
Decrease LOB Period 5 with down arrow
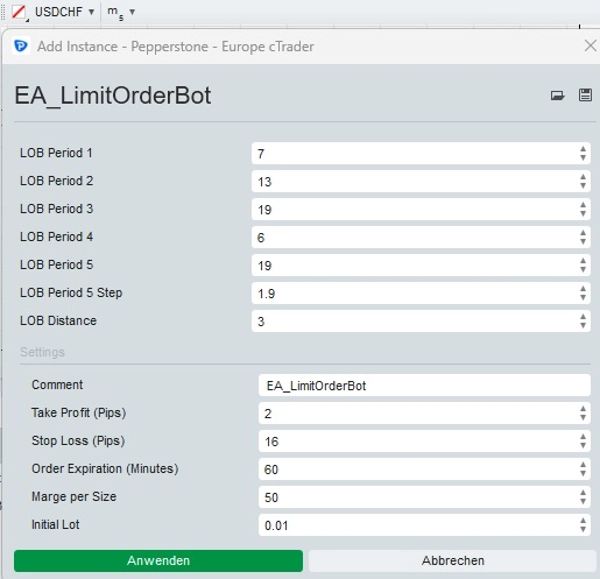coord(583,269)
